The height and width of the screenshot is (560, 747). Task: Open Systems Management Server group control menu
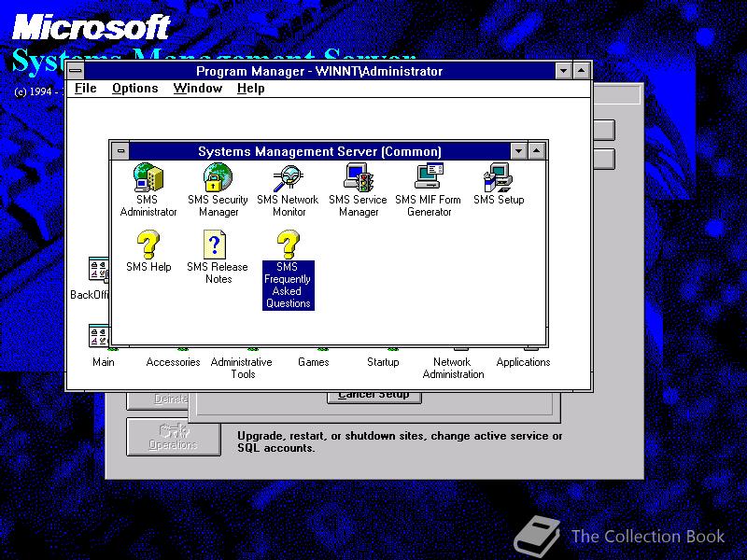coord(121,151)
